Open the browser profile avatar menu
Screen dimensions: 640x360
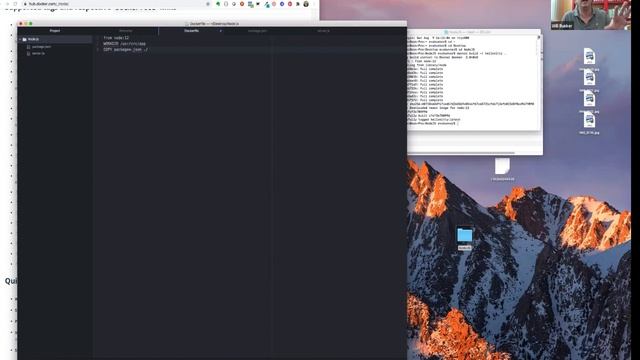[x=306, y=4]
